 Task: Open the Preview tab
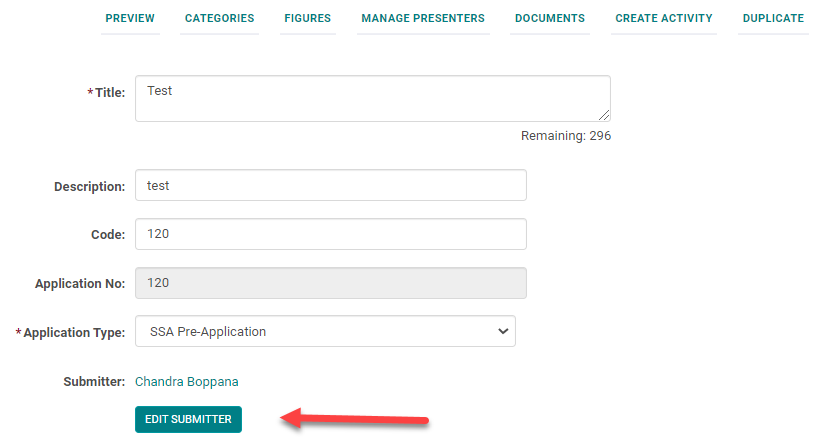pyautogui.click(x=130, y=18)
